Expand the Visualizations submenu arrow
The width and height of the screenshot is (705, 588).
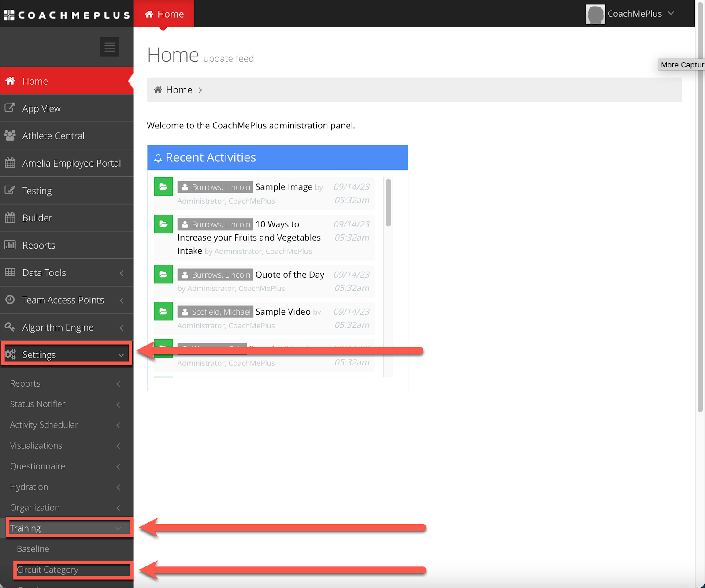click(119, 446)
